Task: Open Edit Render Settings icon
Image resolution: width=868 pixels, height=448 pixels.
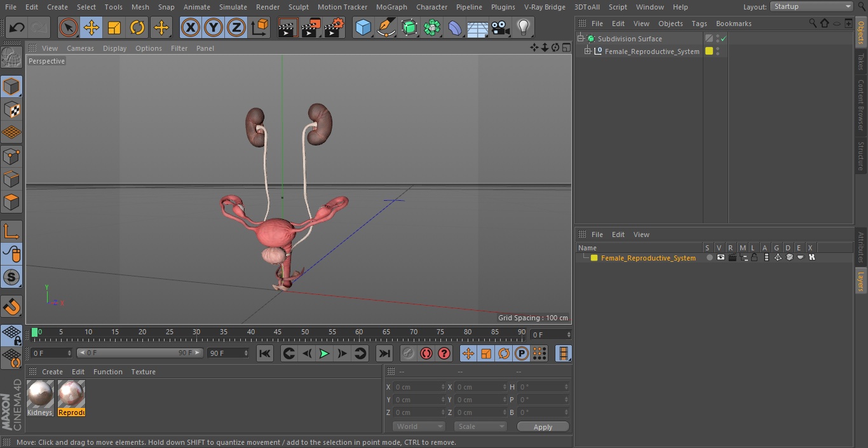Action: point(334,27)
